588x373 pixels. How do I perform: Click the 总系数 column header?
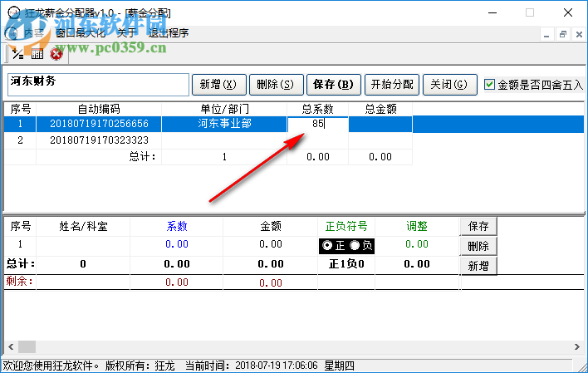coord(318,109)
